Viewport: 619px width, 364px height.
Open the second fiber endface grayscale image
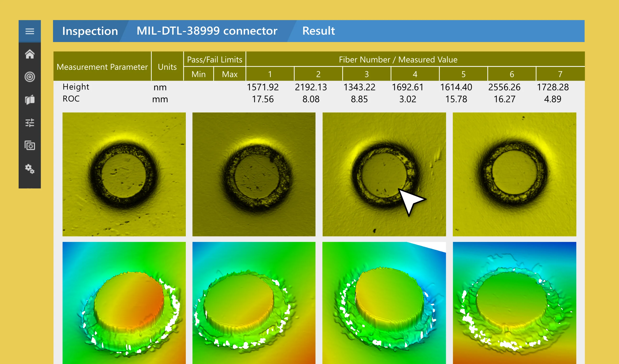[x=254, y=174]
